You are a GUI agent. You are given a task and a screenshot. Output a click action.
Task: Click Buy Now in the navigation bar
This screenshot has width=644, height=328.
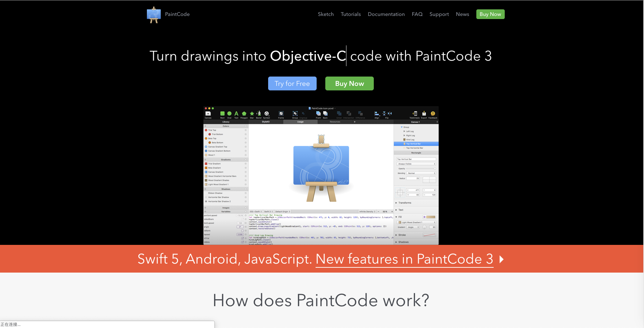pyautogui.click(x=490, y=14)
